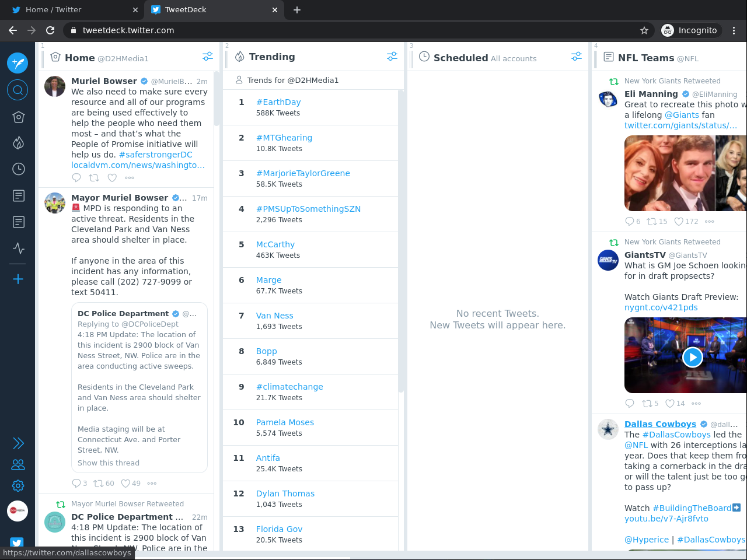The width and height of the screenshot is (747, 560).
Task: Open the #climatechange trend
Action: (289, 387)
